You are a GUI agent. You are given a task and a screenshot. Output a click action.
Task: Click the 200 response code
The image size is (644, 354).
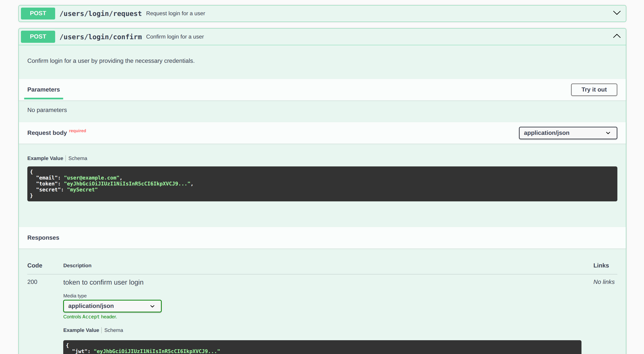pyautogui.click(x=32, y=282)
